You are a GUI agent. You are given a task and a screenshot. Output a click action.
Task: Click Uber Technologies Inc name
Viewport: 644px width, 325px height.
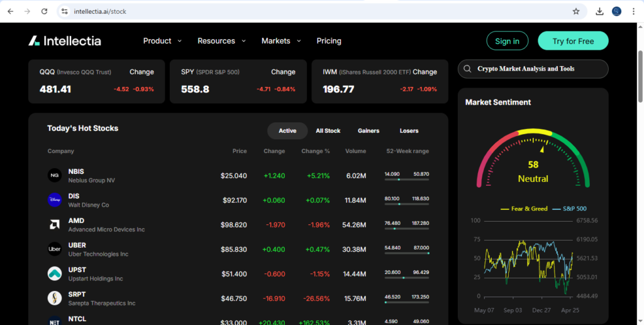(98, 254)
